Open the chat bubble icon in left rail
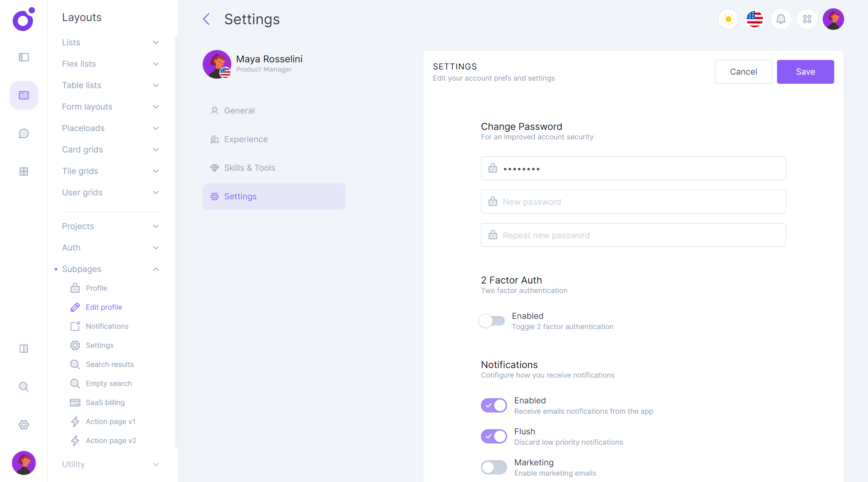Viewport: 868px width, 482px height. 24,133
